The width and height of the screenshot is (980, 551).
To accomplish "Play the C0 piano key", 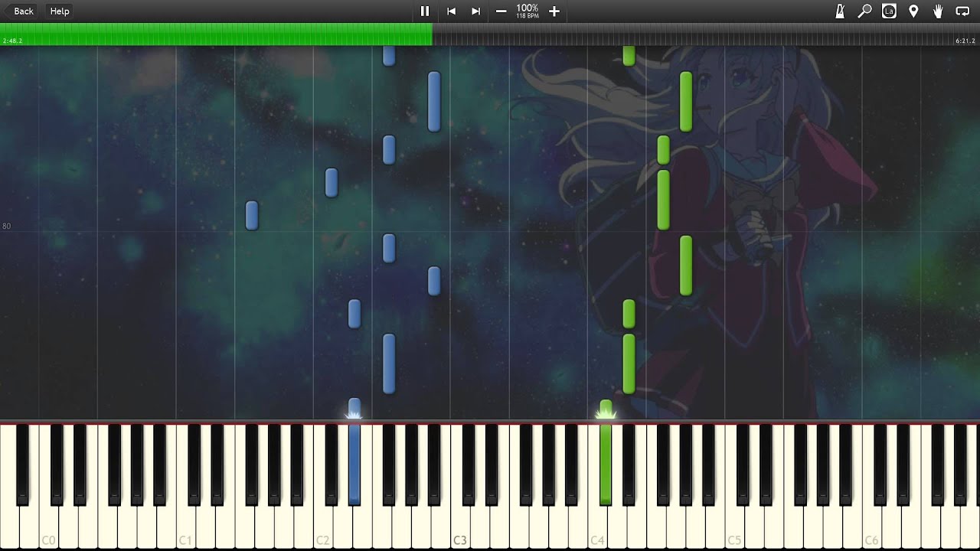I will click(x=48, y=528).
